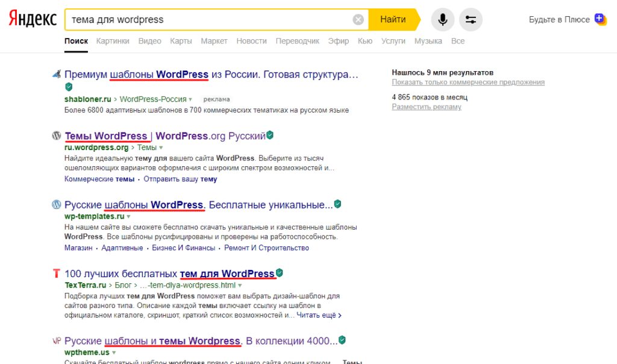Click the TexTerra.ru green URL

coord(86,285)
